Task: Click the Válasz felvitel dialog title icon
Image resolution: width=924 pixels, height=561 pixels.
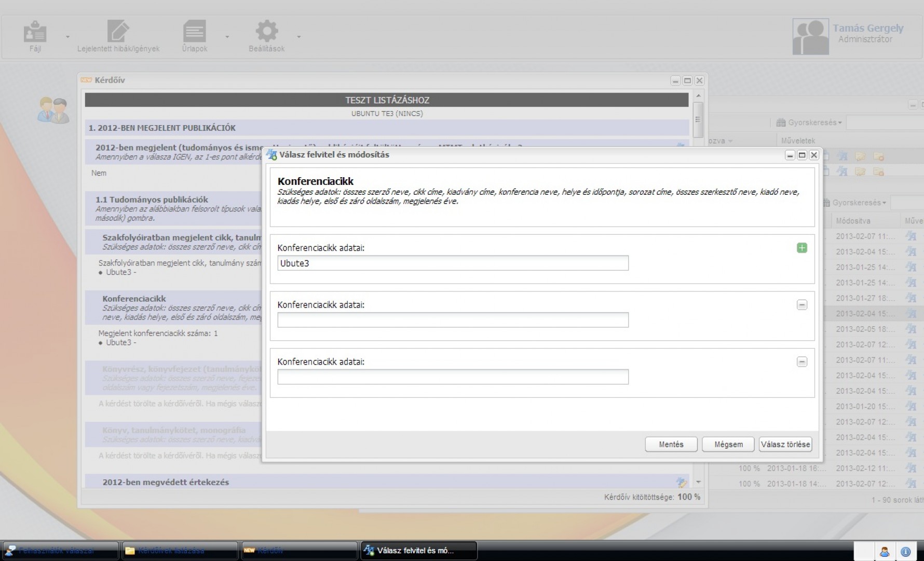Action: click(271, 155)
